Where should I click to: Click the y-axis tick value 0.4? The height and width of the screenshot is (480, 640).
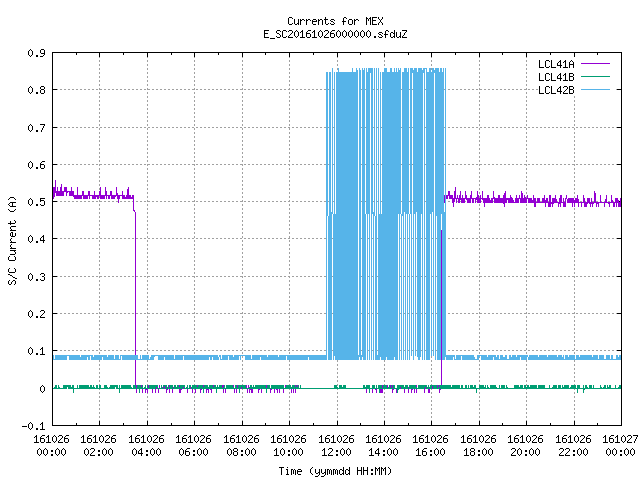[x=36, y=239]
